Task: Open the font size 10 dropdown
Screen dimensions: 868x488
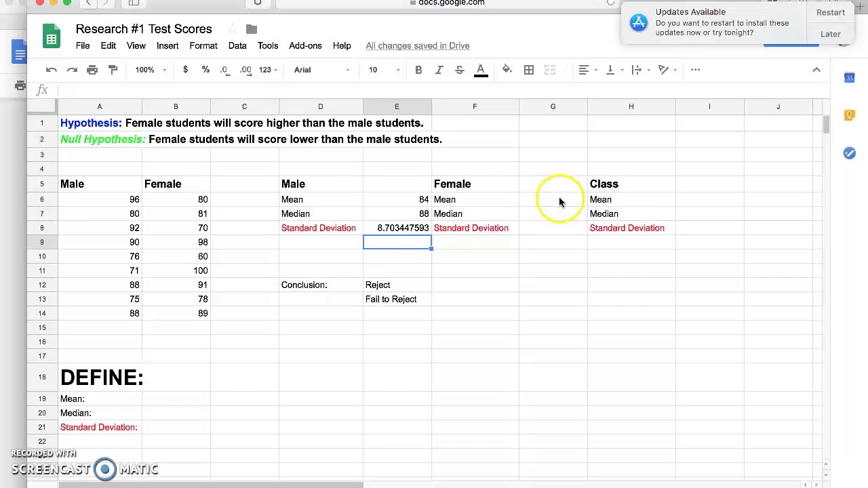Action: click(384, 70)
